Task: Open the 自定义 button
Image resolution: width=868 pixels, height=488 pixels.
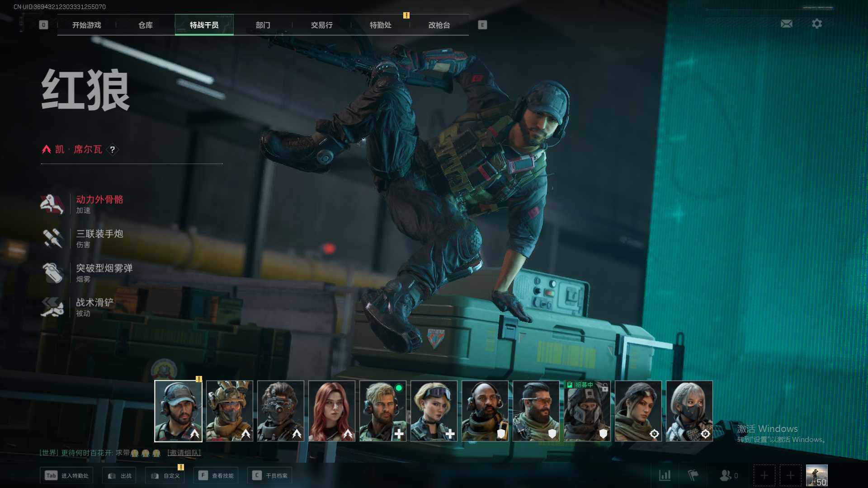Action: pos(165,475)
